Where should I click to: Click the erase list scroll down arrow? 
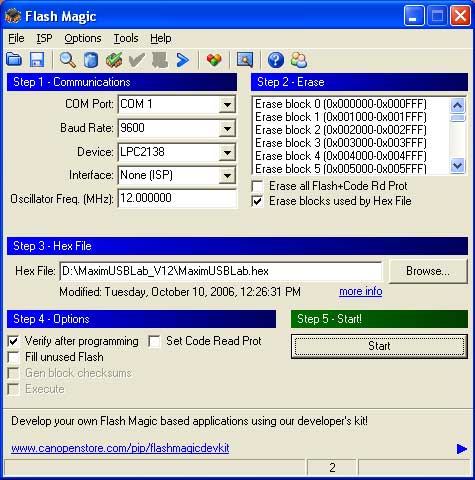457,166
